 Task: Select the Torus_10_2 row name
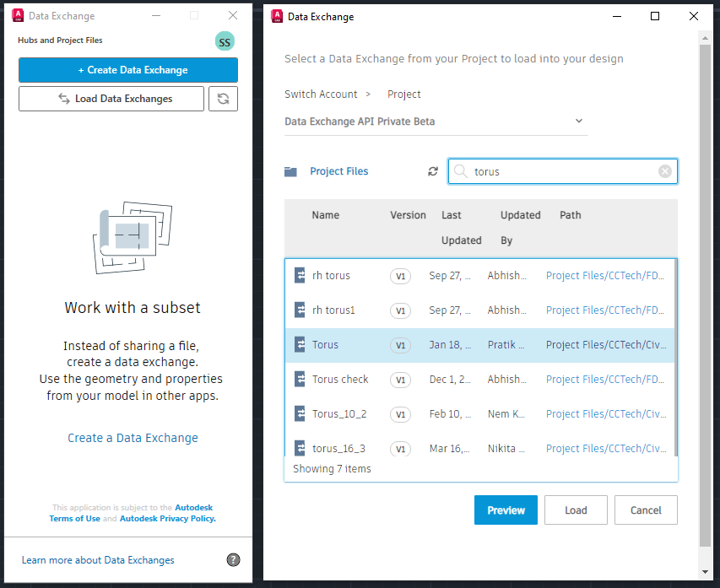coord(339,413)
